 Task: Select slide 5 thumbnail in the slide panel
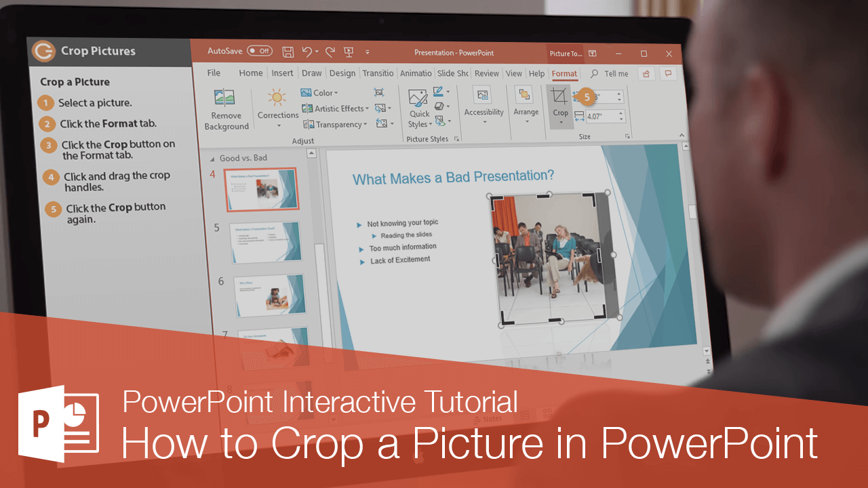point(266,242)
